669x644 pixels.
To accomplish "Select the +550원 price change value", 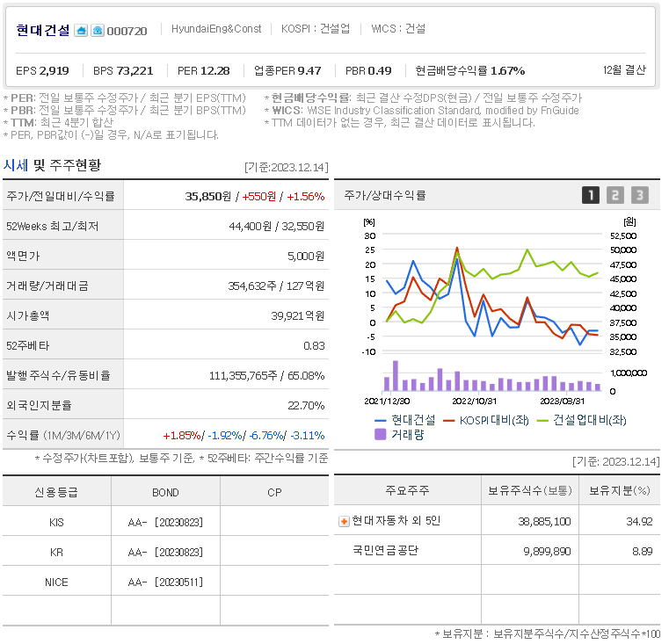I will (x=258, y=196).
